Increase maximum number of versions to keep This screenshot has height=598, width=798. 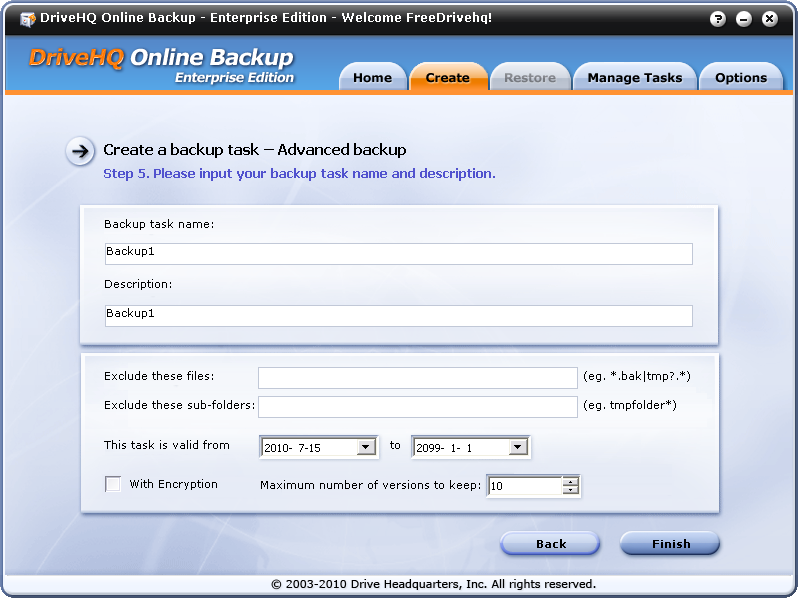pos(570,481)
